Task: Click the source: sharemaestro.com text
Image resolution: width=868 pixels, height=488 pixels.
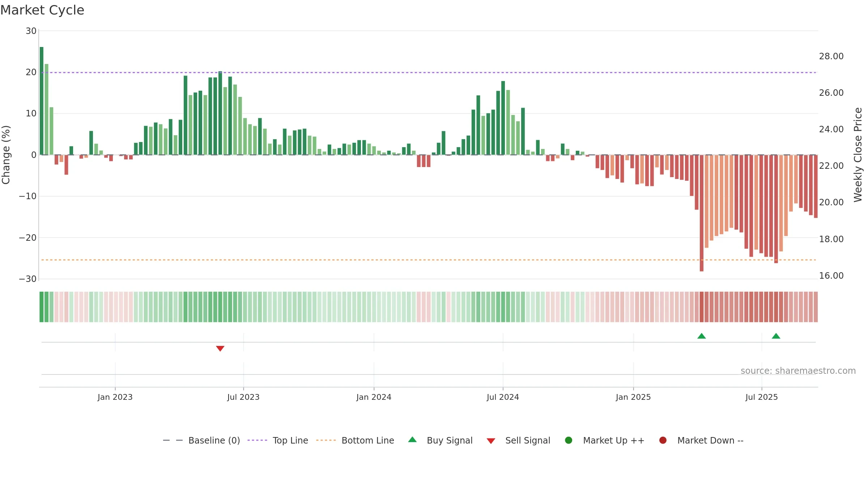Action: coord(798,371)
